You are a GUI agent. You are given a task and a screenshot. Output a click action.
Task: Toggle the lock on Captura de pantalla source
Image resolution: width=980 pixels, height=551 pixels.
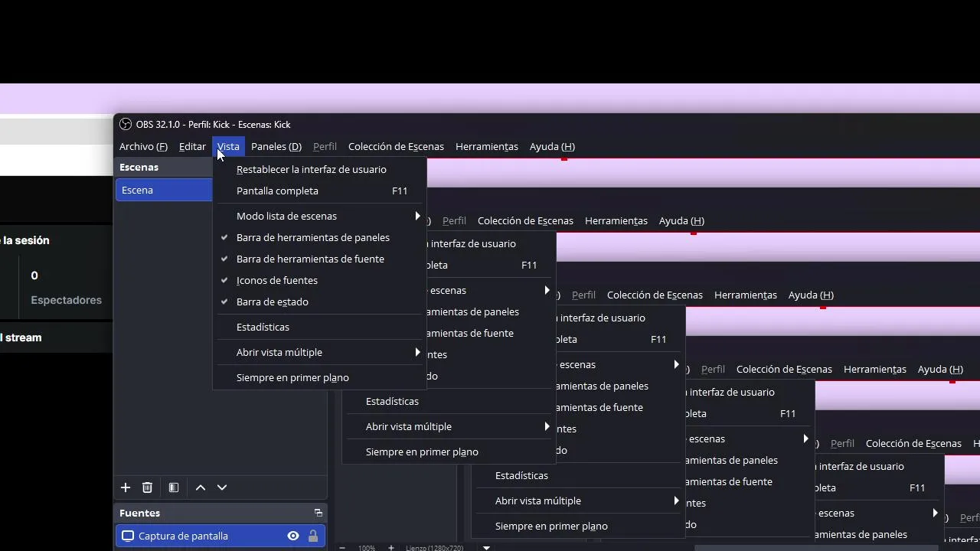click(x=313, y=536)
